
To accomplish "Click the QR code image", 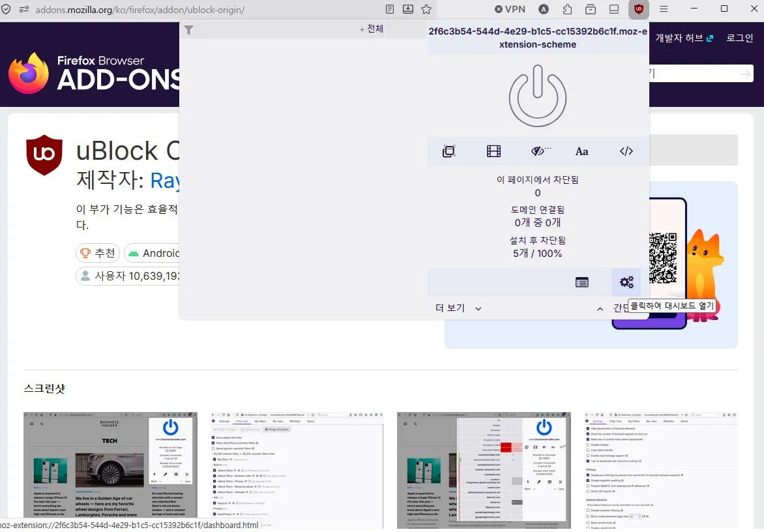I will pos(663,258).
